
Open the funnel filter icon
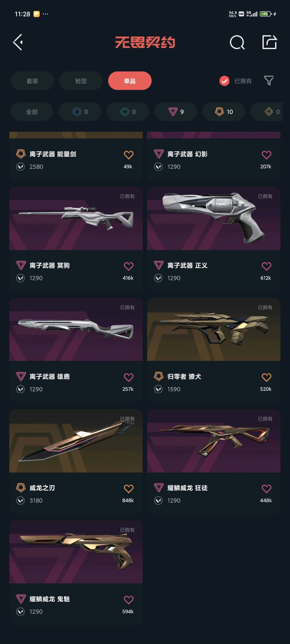tap(269, 80)
